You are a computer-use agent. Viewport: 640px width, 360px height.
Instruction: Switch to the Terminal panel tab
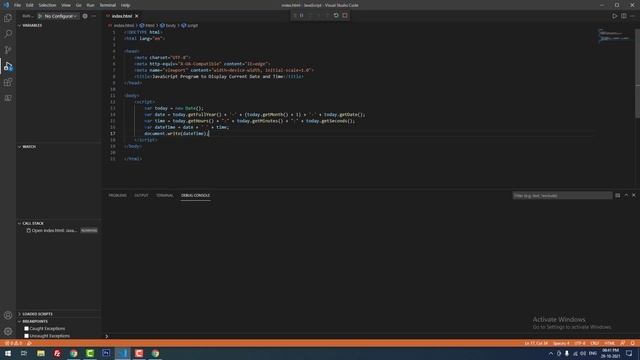(x=164, y=196)
